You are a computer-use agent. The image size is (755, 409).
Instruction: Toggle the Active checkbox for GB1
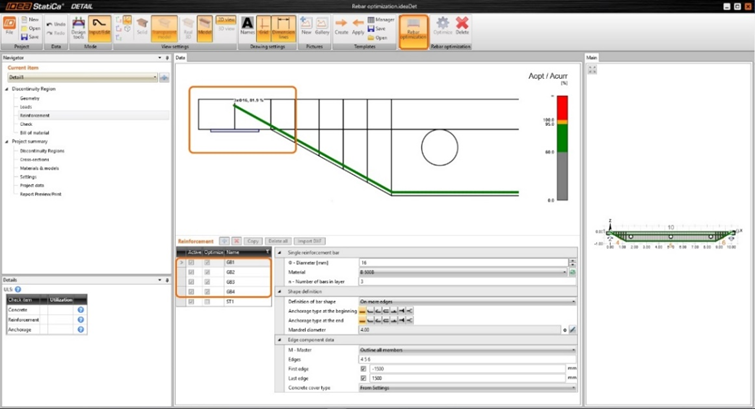click(x=192, y=262)
